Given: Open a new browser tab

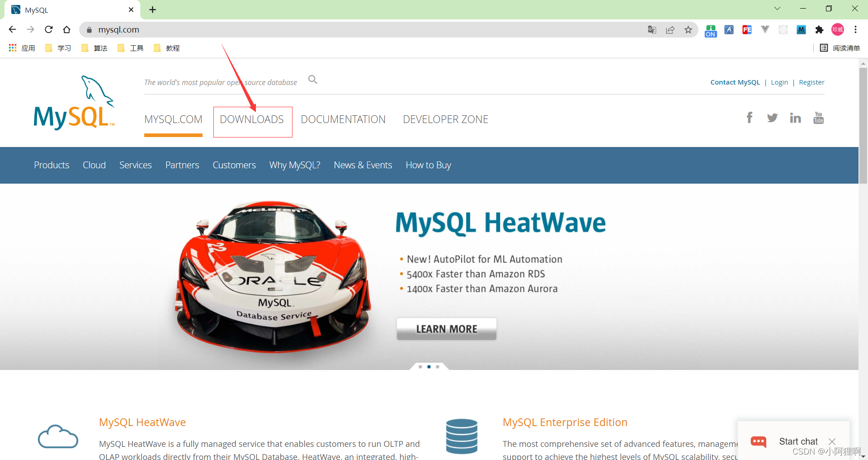Looking at the screenshot, I should tap(153, 9).
